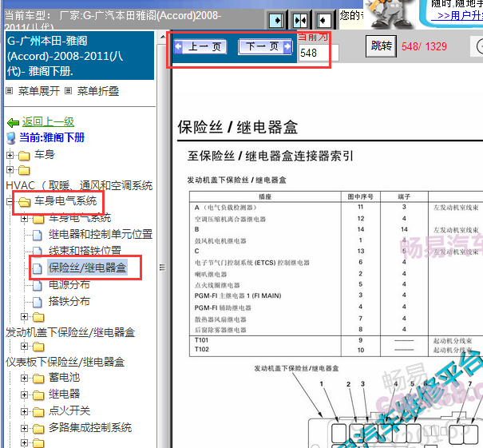
Task: Click the 喇叭继电器 table row
Action: tap(336, 274)
